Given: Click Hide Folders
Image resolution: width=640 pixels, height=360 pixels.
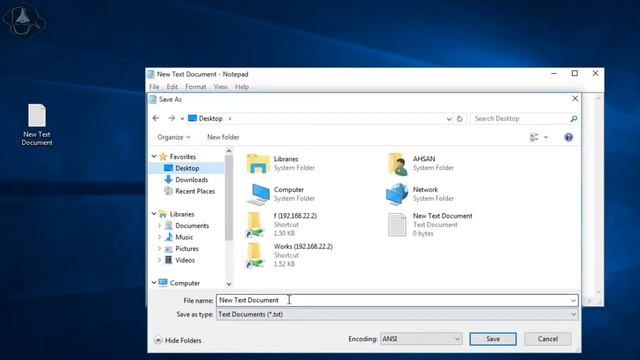Looking at the screenshot, I should click(x=178, y=340).
